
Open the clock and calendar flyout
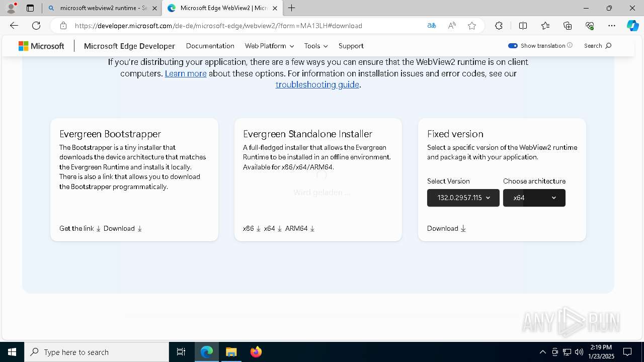(x=601, y=352)
